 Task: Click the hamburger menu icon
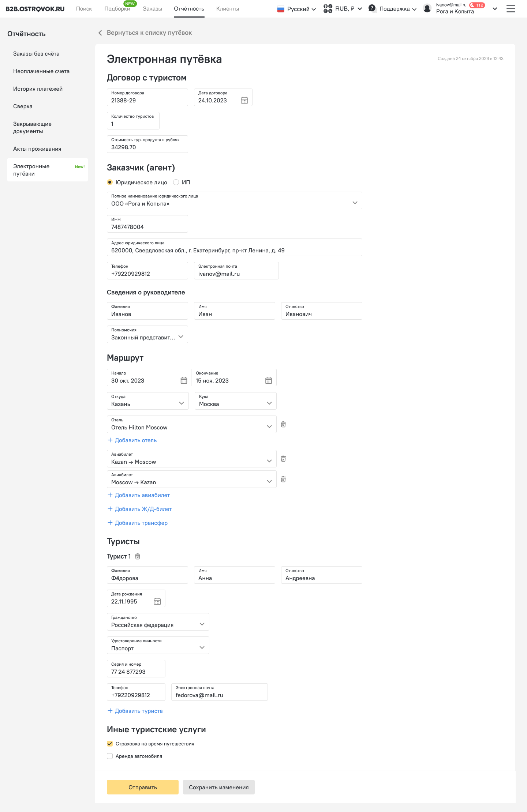511,9
